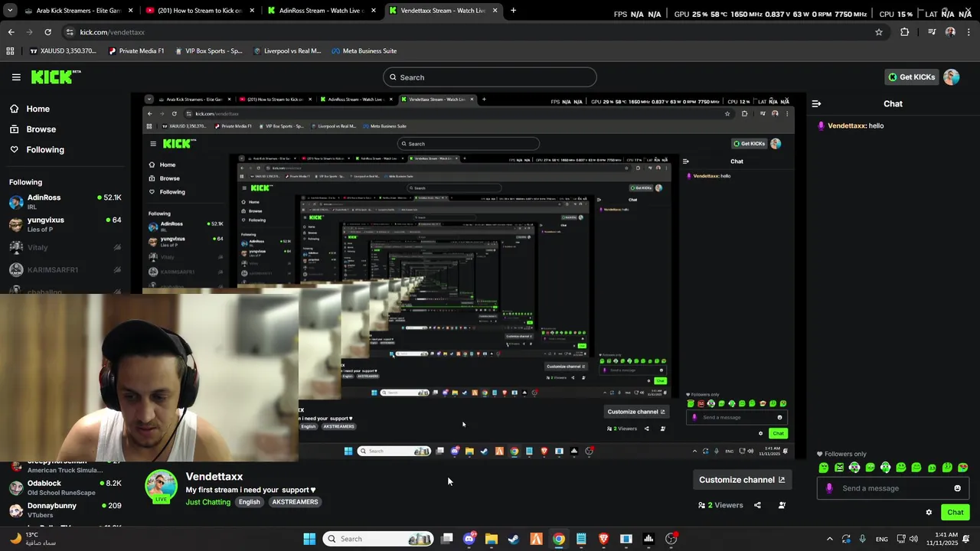
Task: Open File Explorer from the taskbar
Action: (x=492, y=539)
